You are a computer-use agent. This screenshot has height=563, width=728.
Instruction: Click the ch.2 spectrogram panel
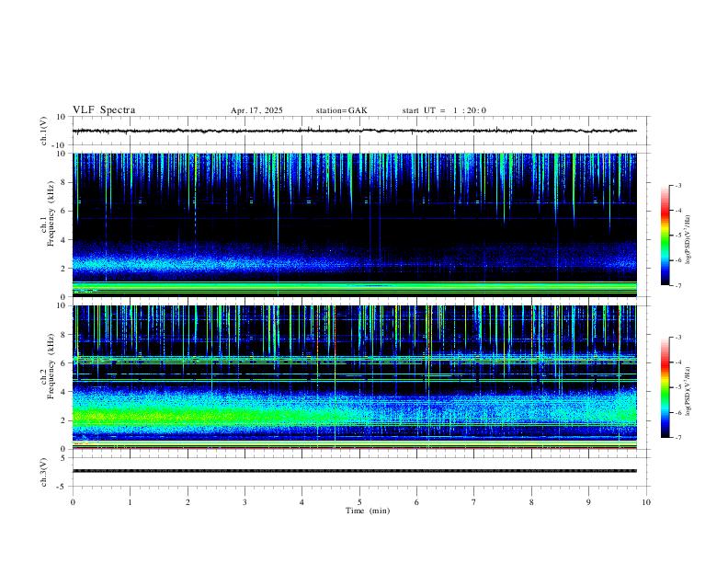[x=354, y=377]
